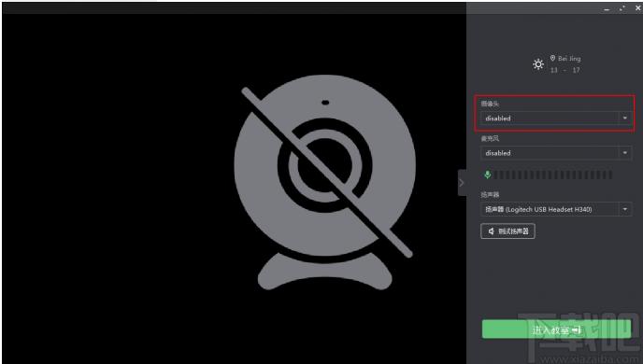The height and width of the screenshot is (364, 643).
Task: Click the temperature range 13 - 17 text
Action: point(565,70)
